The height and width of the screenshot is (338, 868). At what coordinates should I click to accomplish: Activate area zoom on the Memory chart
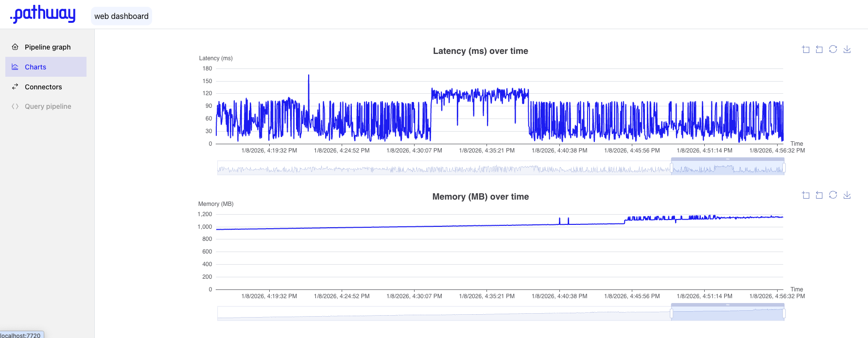tap(806, 195)
